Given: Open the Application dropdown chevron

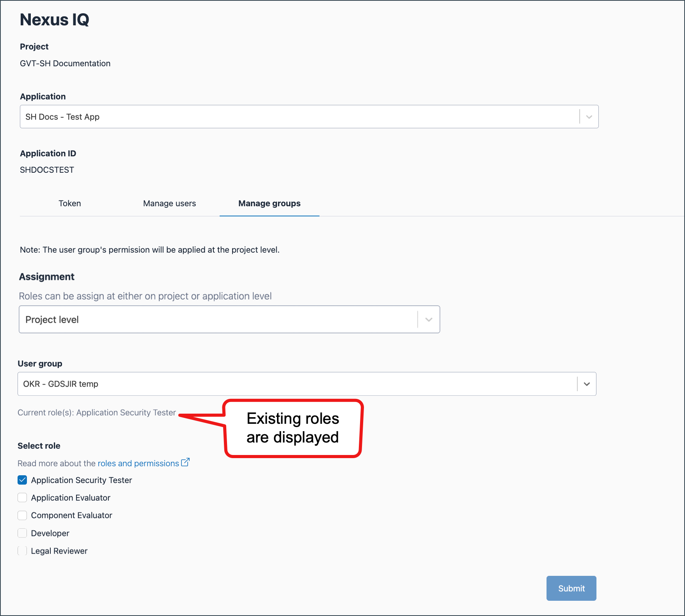Looking at the screenshot, I should point(589,117).
